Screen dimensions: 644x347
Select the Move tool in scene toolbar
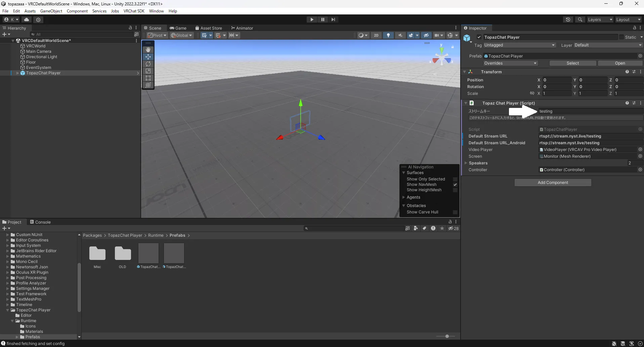coord(148,57)
